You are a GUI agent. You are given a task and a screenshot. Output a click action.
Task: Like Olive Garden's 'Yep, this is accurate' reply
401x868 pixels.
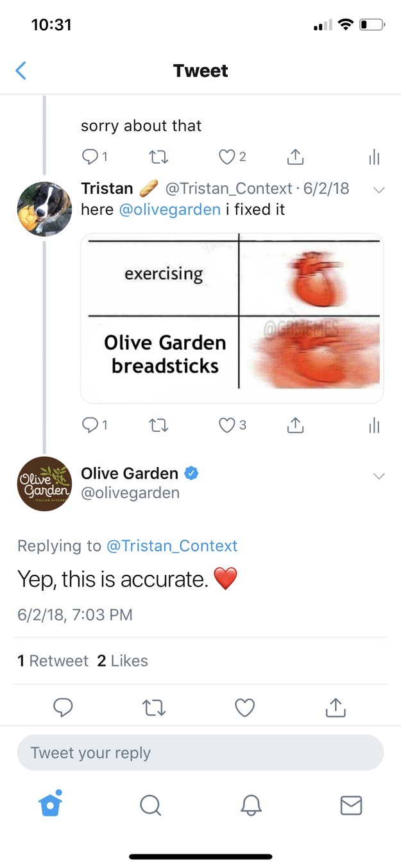(x=245, y=707)
